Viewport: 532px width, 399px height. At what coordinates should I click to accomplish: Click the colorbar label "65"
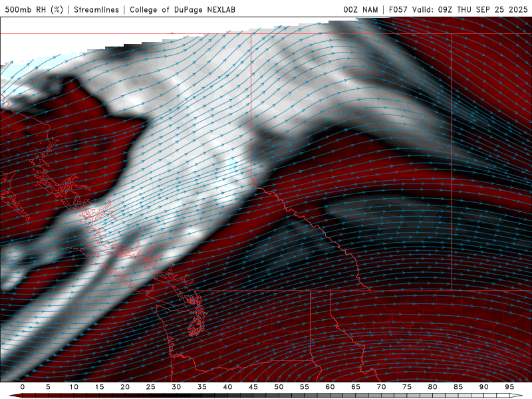(x=356, y=387)
